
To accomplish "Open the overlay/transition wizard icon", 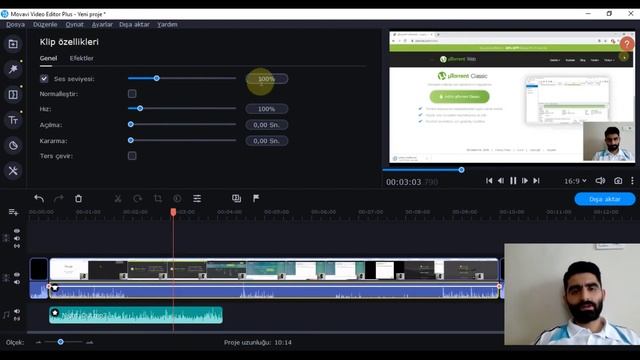I will click(x=236, y=199).
